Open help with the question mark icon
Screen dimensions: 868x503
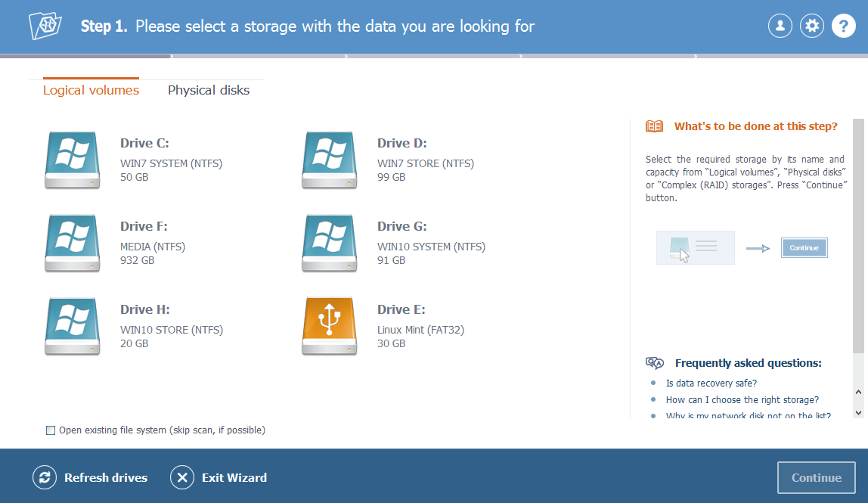(x=844, y=26)
